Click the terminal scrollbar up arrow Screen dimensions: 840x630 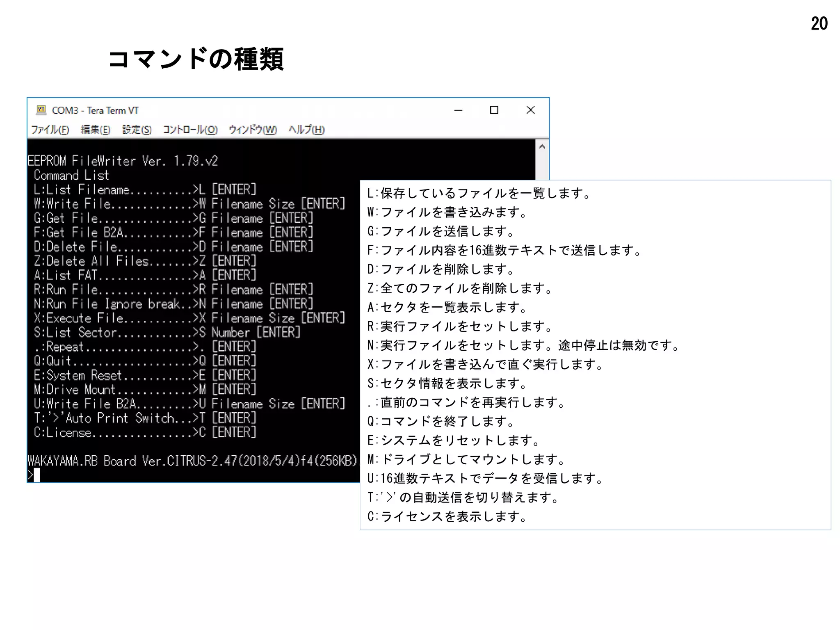542,147
